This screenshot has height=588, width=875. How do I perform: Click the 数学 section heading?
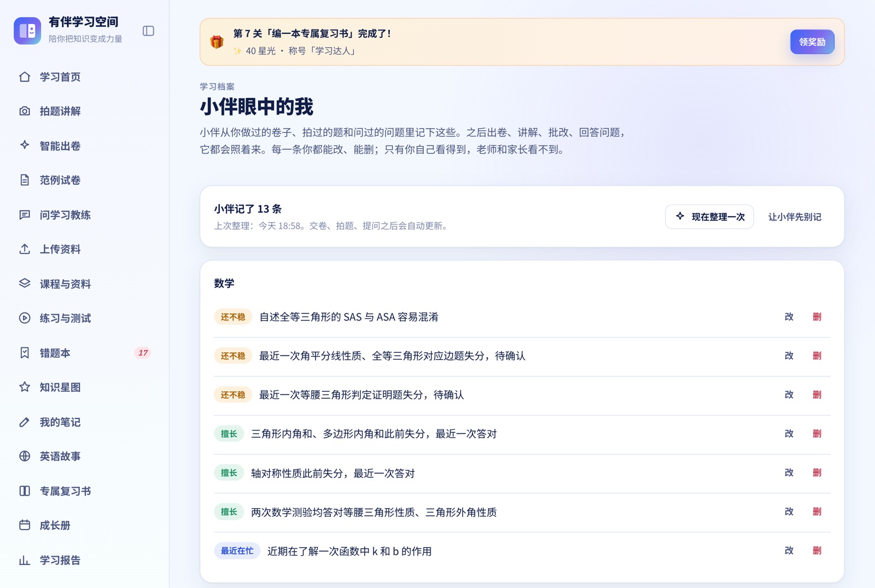(x=224, y=283)
